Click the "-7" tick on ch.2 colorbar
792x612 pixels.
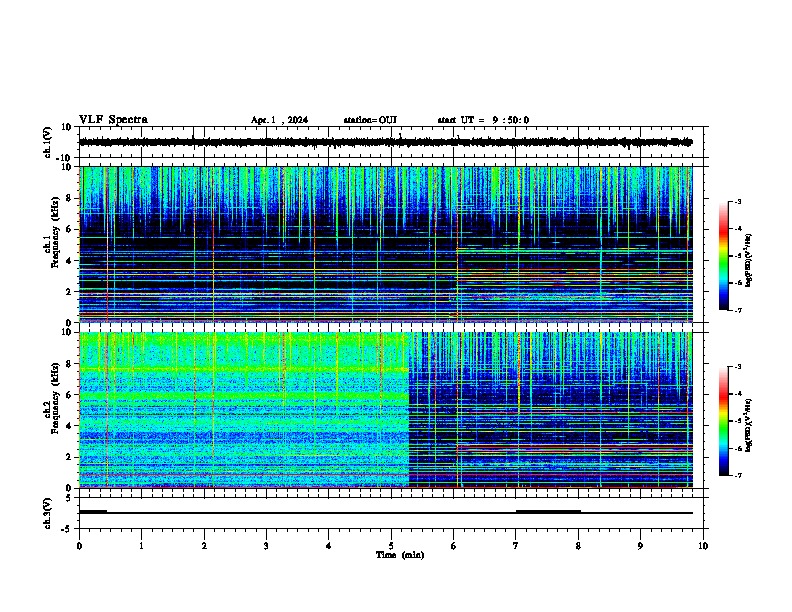(x=737, y=475)
